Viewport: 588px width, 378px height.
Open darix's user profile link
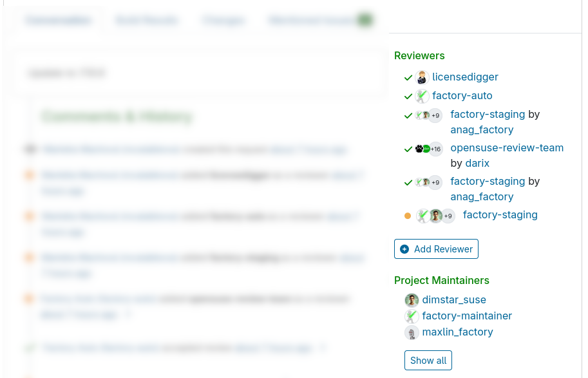coord(478,164)
